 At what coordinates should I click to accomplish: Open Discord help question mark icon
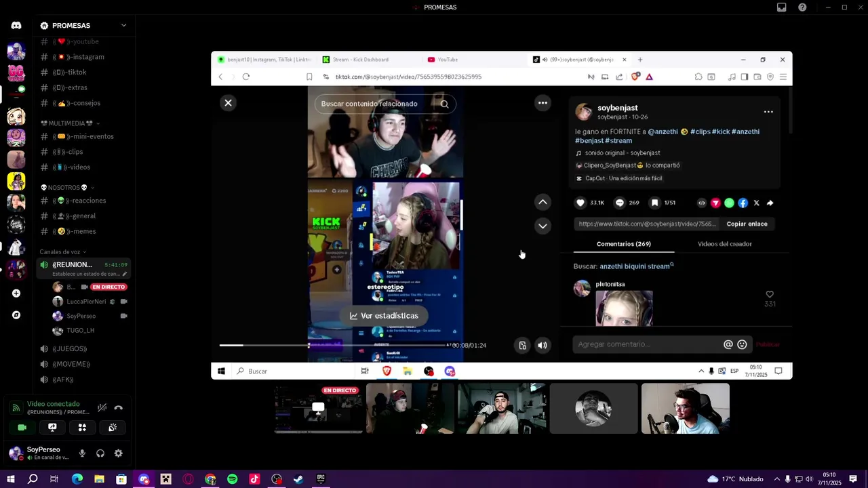pos(802,7)
